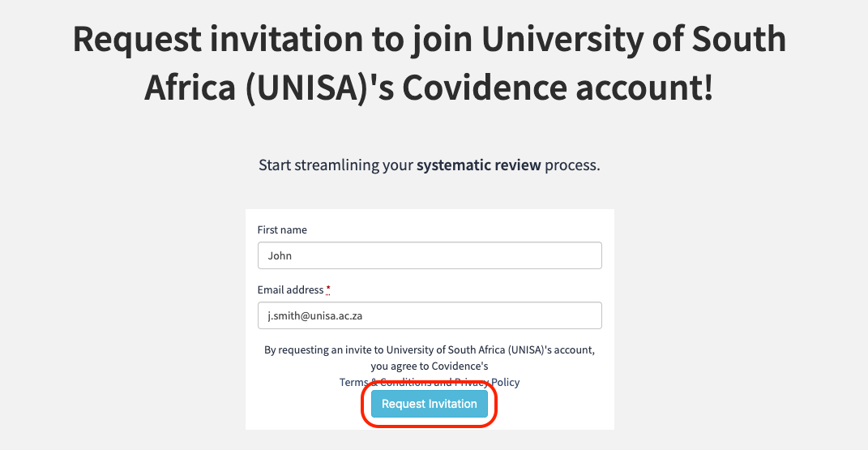Focus the Email address input field

coord(430,315)
